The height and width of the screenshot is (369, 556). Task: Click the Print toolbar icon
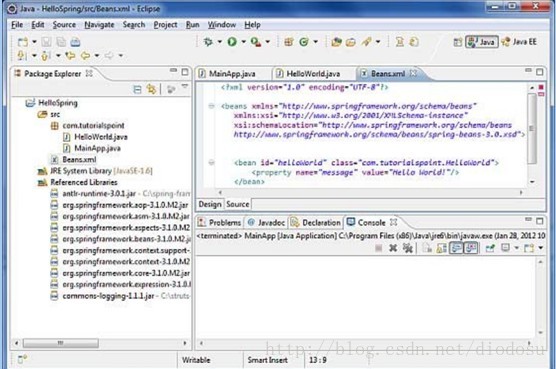click(x=75, y=42)
